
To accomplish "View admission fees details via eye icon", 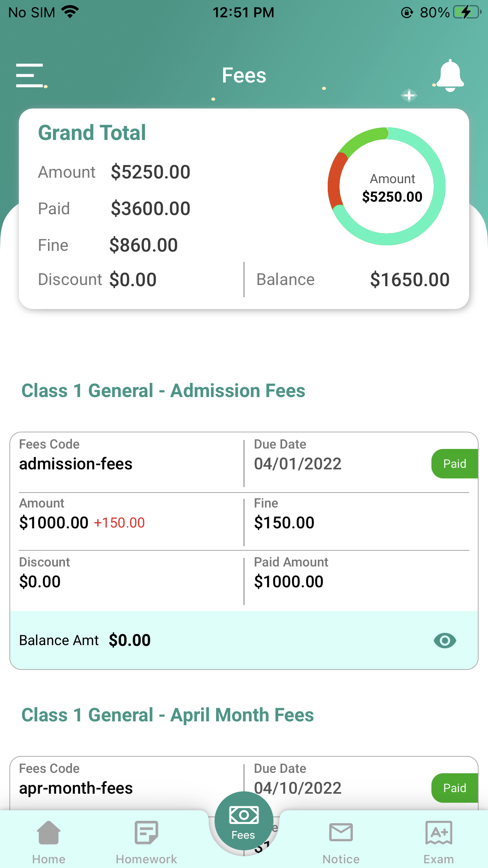I will pos(445,640).
